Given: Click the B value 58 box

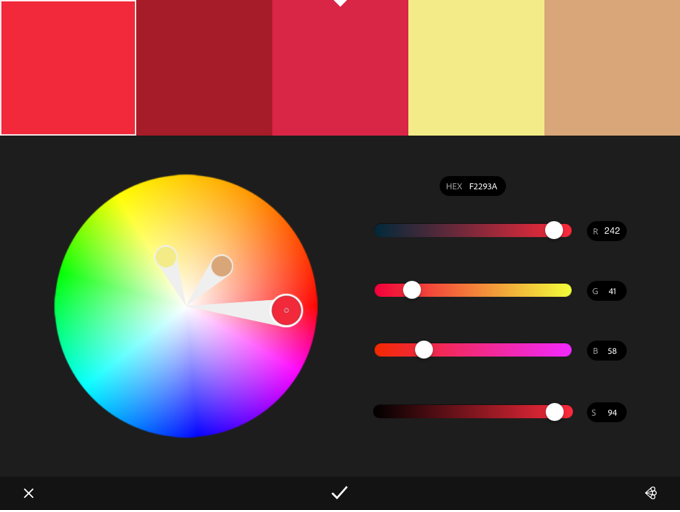Looking at the screenshot, I should click(607, 351).
